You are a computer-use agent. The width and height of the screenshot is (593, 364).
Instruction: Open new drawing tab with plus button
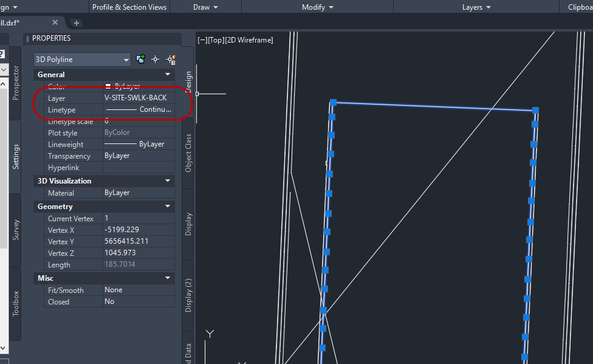pos(77,23)
